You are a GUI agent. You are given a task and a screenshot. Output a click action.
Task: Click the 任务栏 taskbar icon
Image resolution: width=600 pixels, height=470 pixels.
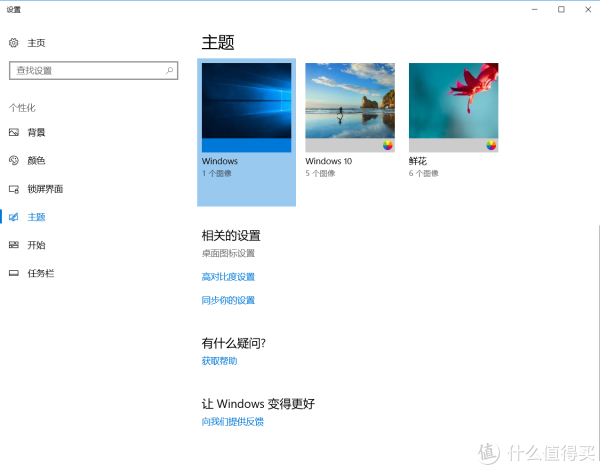[x=14, y=273]
